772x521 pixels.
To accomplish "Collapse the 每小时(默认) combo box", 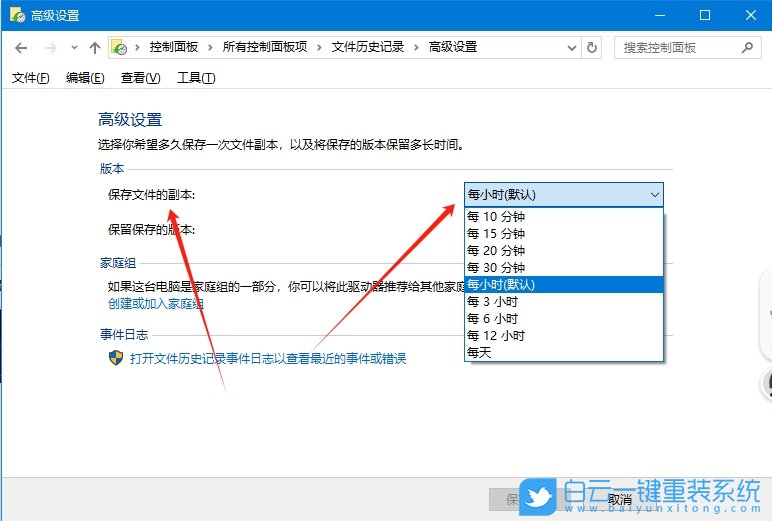I will pyautogui.click(x=564, y=195).
